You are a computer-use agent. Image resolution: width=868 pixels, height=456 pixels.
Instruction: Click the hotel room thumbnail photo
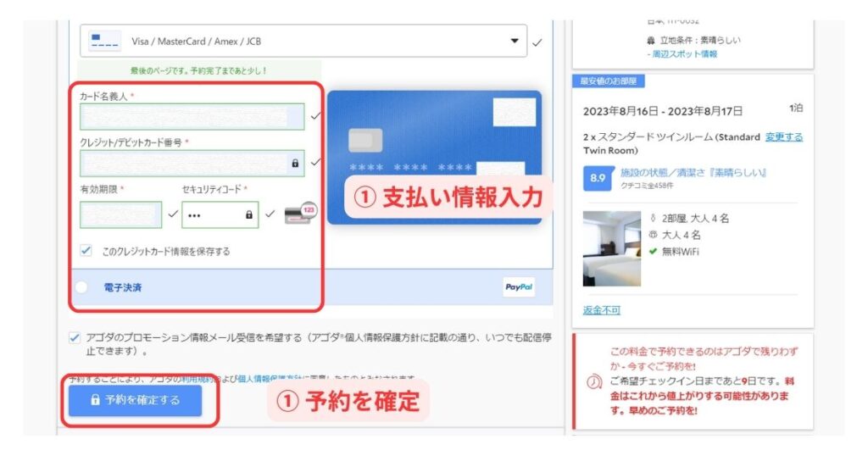point(611,248)
